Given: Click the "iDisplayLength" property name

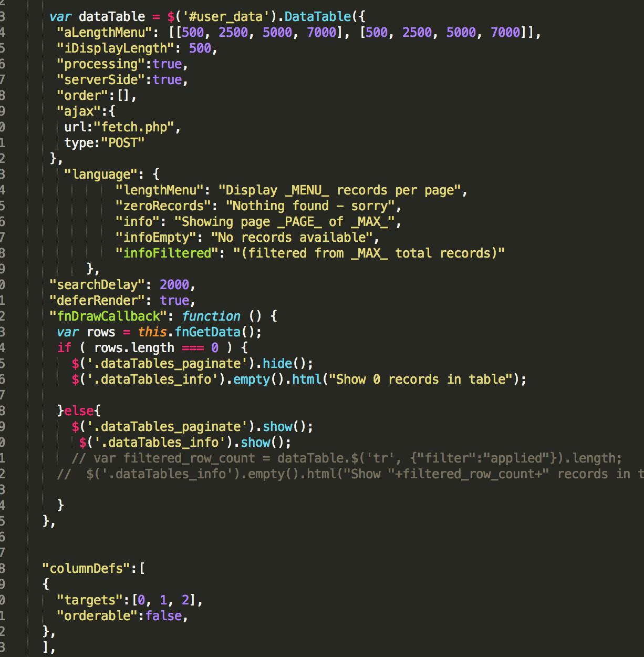Looking at the screenshot, I should (115, 48).
